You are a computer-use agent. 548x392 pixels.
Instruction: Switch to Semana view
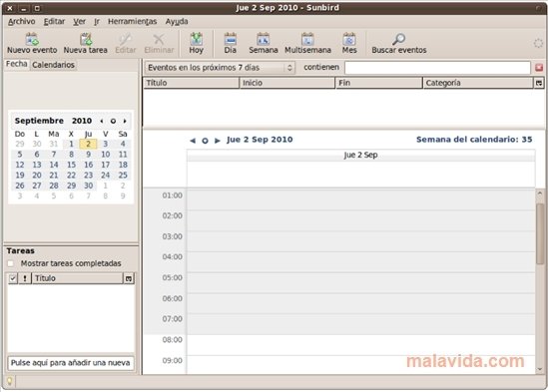(264, 43)
